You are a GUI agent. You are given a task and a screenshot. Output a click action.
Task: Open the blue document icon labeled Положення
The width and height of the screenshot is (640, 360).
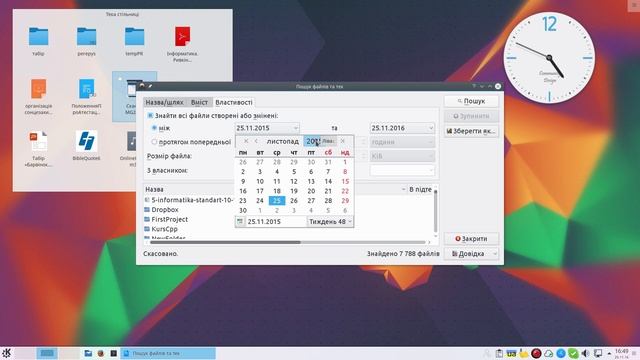[86, 89]
